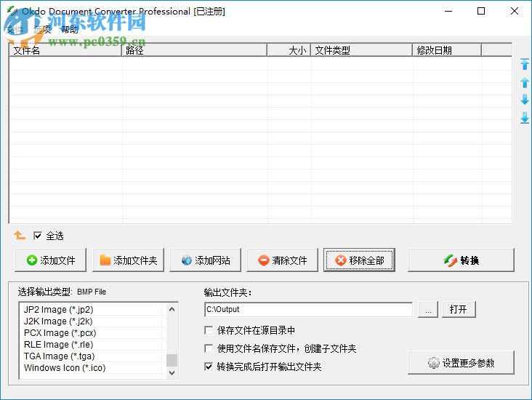The width and height of the screenshot is (532, 400).
Task: Open the 文件 menu
Action: [15, 30]
